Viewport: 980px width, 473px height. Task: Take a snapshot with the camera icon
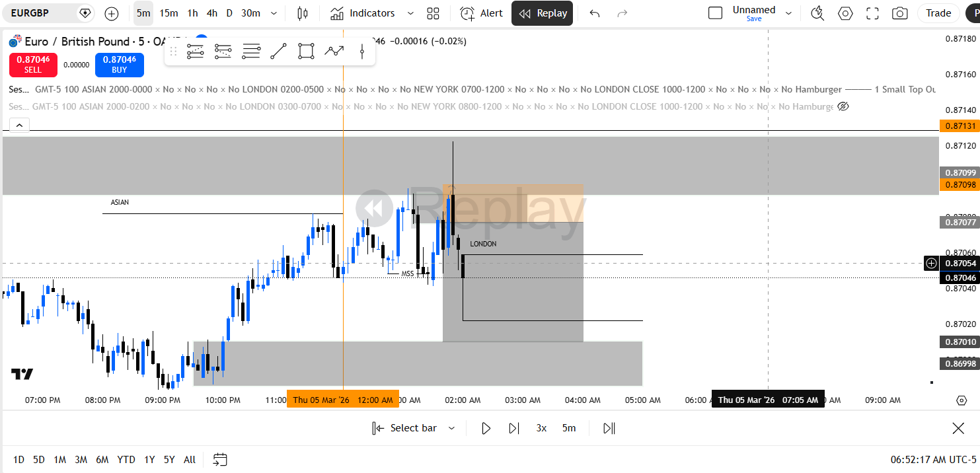(x=899, y=13)
